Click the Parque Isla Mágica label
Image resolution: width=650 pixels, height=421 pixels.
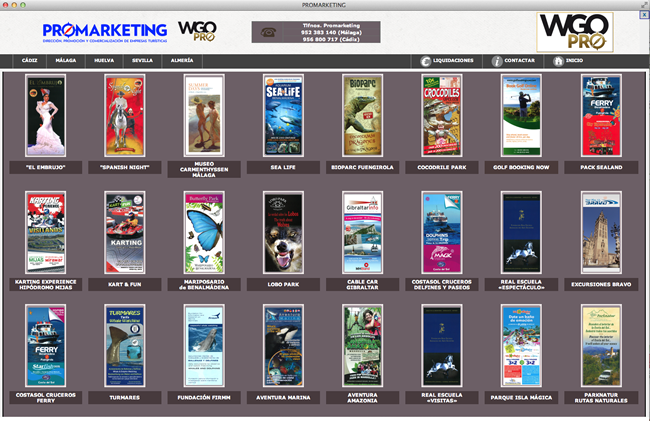(521, 397)
